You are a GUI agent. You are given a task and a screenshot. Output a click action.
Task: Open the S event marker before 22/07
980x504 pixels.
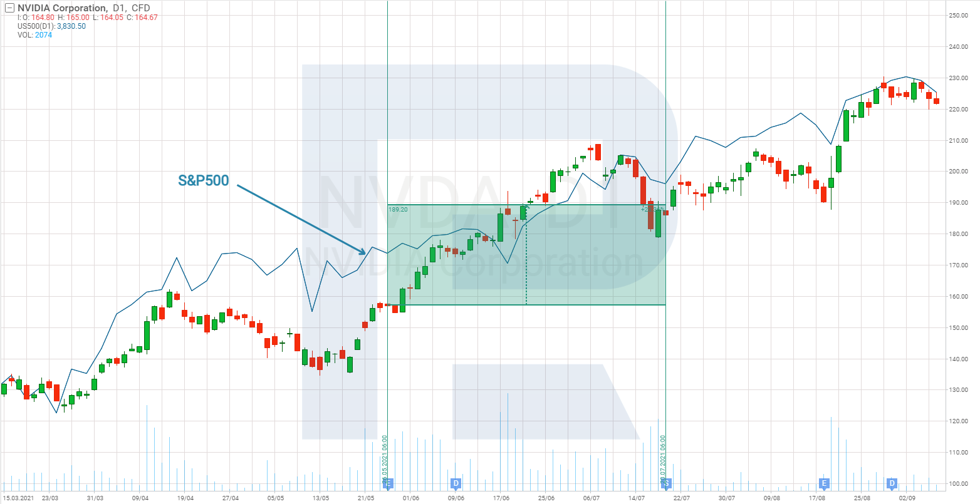click(x=667, y=483)
